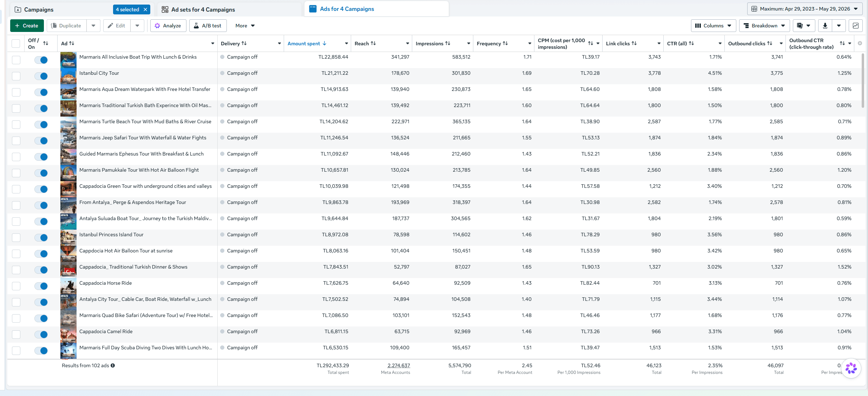Open the date range dropdown
This screenshot has width=868, height=396.
pyautogui.click(x=805, y=9)
